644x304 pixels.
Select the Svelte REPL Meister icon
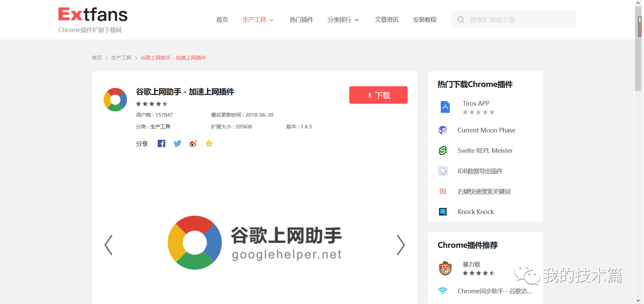pos(442,150)
